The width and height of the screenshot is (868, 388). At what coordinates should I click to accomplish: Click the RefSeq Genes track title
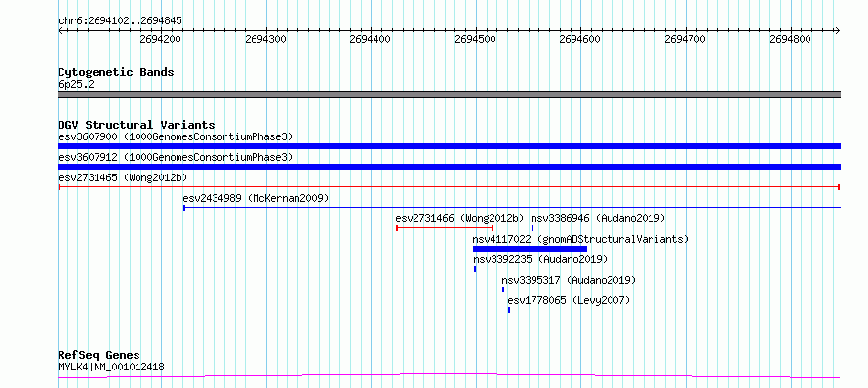click(x=99, y=356)
